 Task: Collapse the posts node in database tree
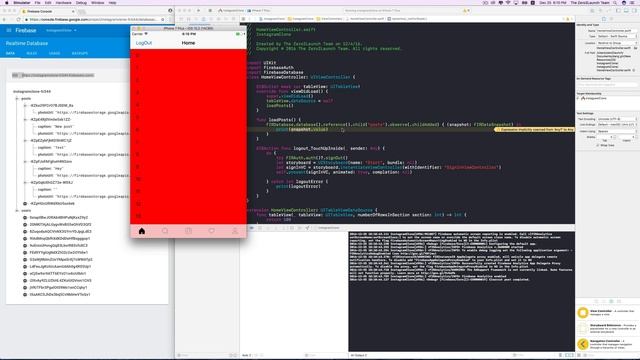tap(17, 98)
